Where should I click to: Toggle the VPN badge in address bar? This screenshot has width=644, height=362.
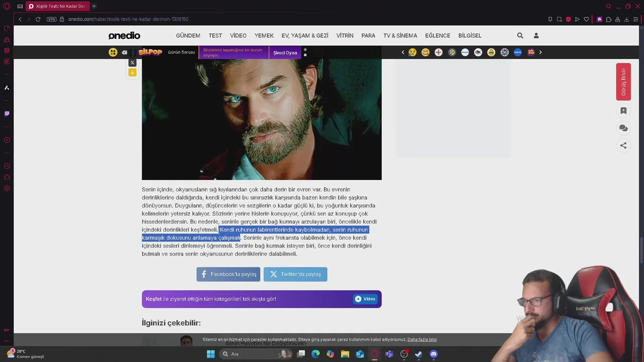(x=51, y=19)
